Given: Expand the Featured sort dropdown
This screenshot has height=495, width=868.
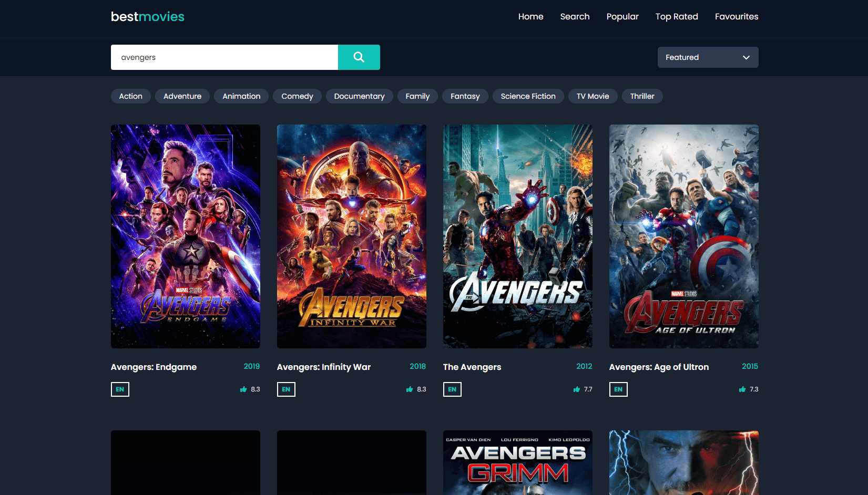Looking at the screenshot, I should point(708,57).
